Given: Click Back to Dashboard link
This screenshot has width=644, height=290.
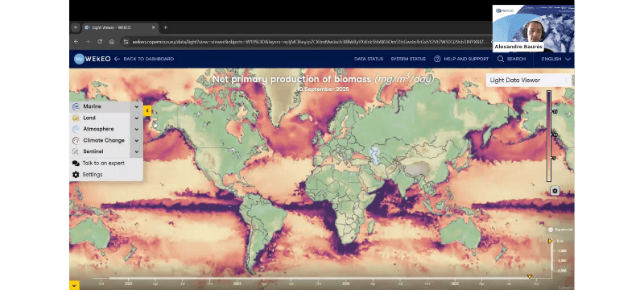Looking at the screenshot, I should click(148, 59).
